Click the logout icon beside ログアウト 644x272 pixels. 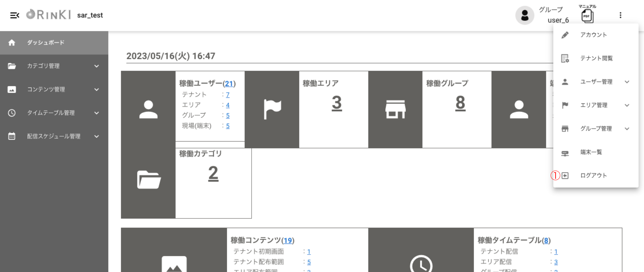point(565,176)
